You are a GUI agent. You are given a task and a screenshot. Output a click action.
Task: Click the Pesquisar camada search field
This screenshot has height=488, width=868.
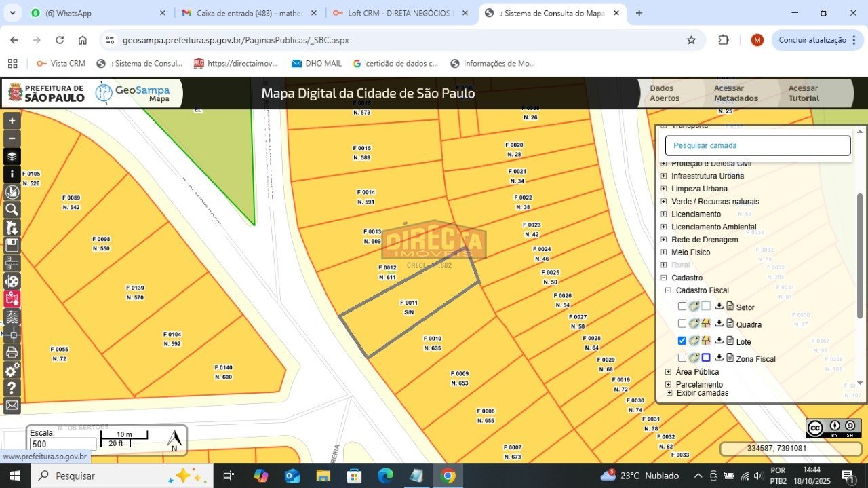[x=757, y=145]
